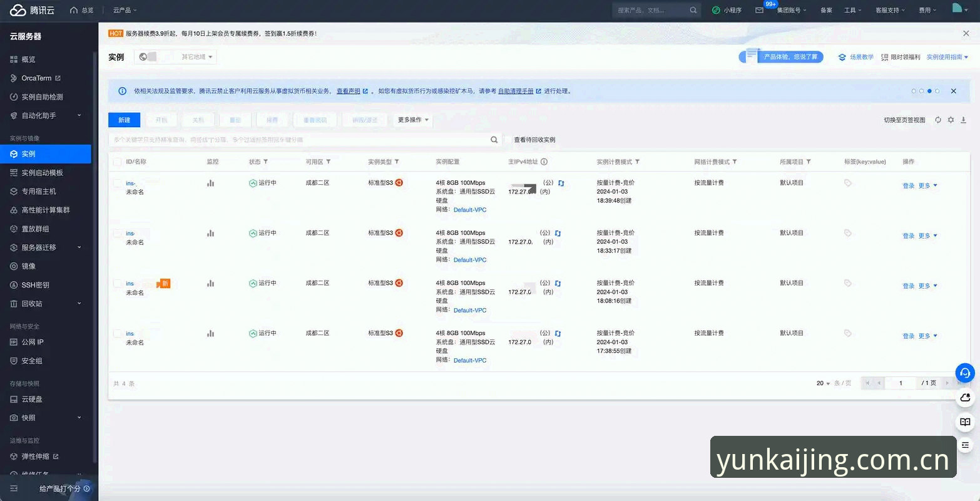Check the third instance row checkbox

click(x=117, y=283)
